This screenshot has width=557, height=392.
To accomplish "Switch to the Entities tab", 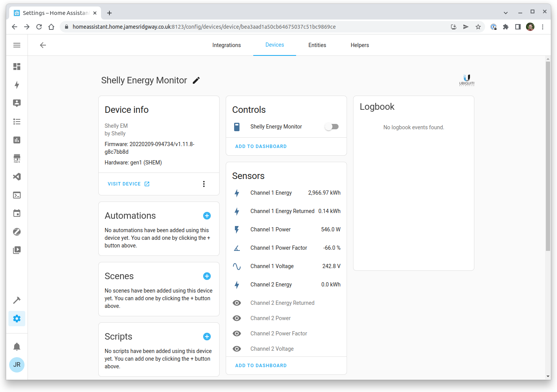I will coord(317,45).
